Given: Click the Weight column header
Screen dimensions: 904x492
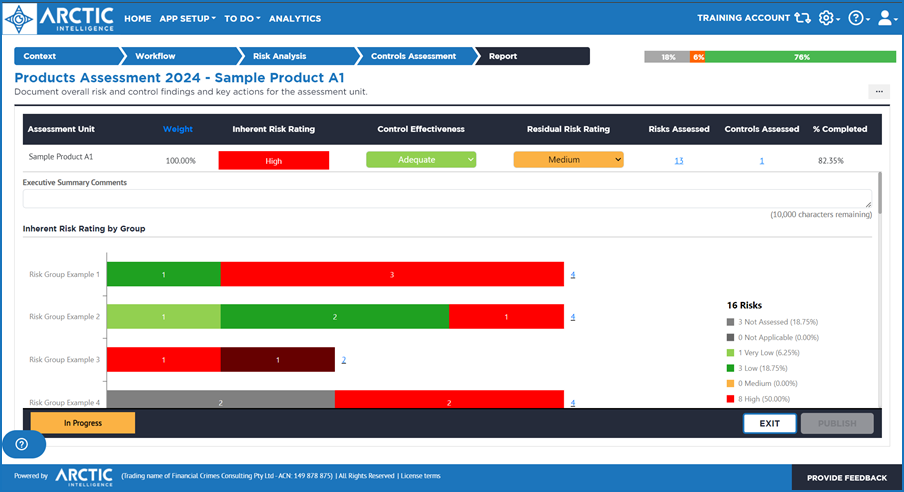Looking at the screenshot, I should coord(178,129).
